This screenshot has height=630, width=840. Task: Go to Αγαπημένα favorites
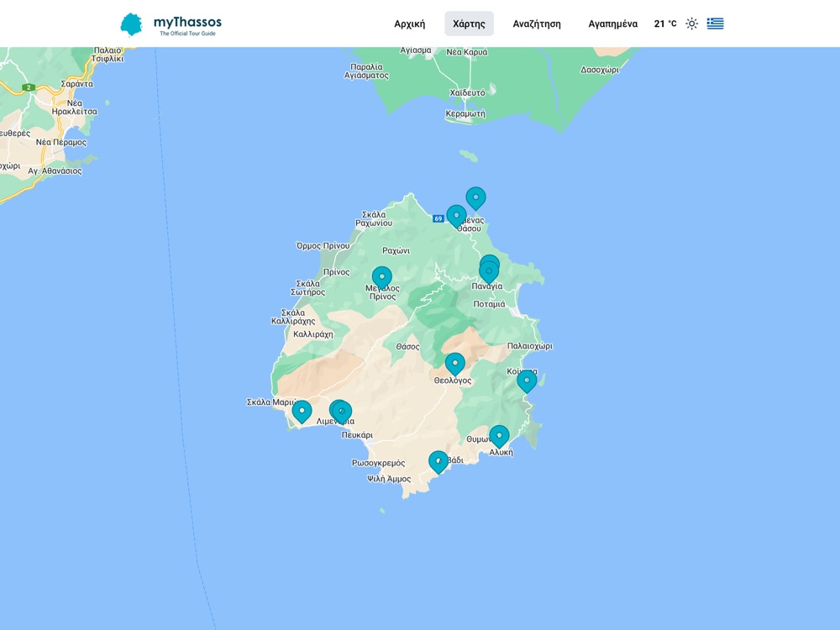(612, 24)
